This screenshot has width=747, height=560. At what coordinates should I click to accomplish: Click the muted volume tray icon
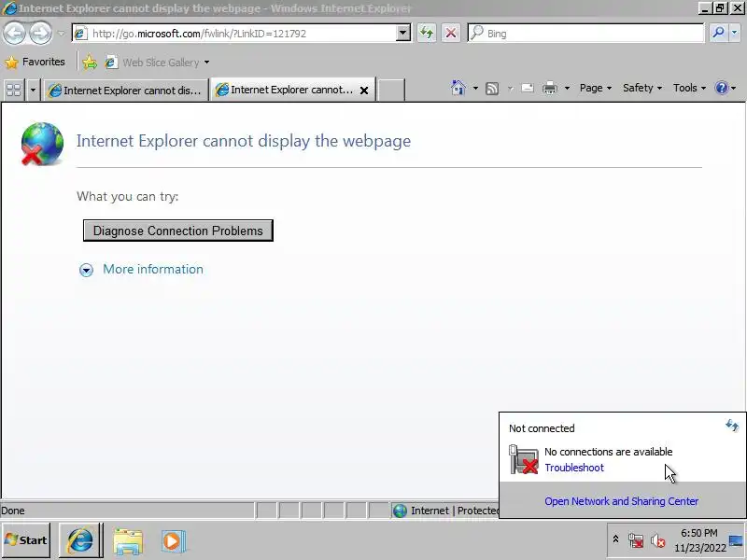[658, 541]
